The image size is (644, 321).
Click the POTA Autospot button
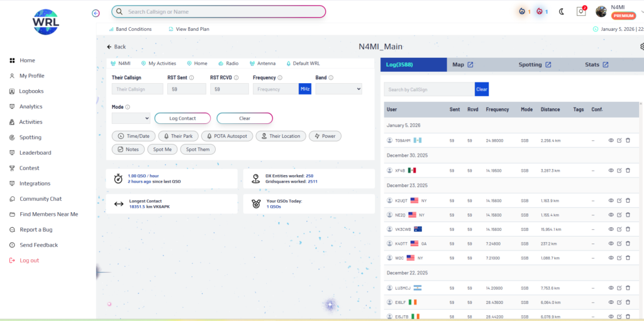(227, 136)
